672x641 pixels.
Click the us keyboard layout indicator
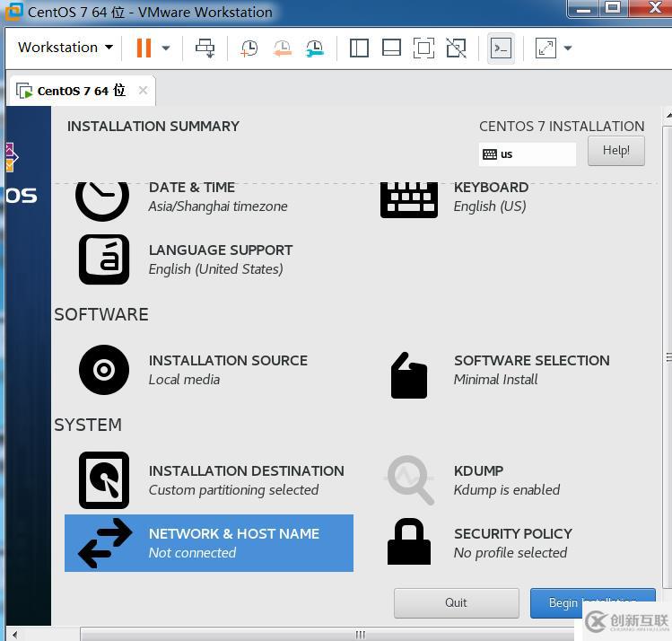tap(528, 154)
